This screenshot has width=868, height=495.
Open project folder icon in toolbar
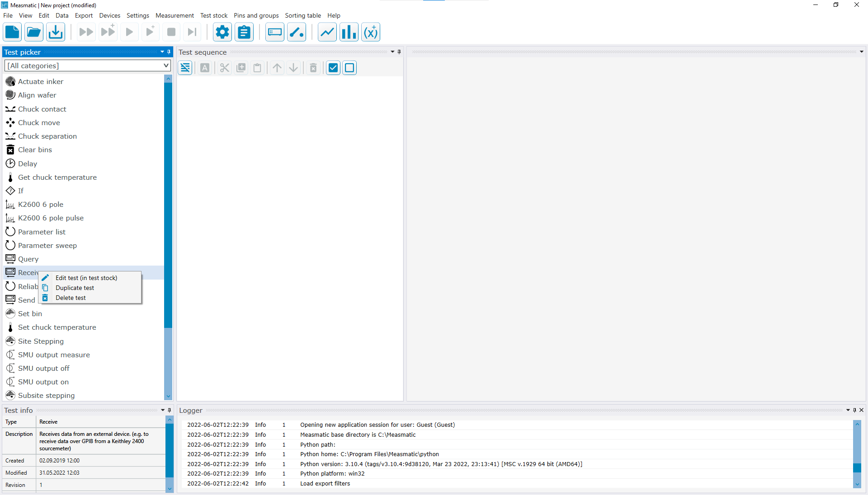pos(34,32)
